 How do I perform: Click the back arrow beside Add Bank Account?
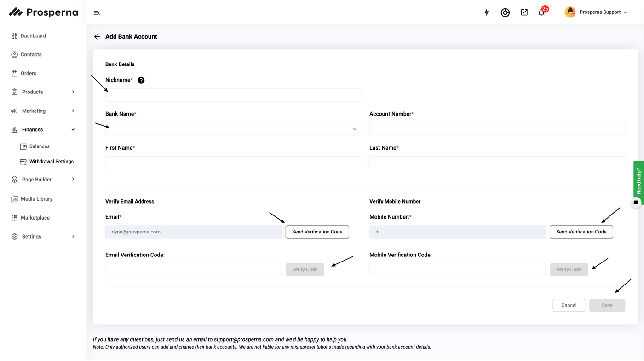(97, 37)
